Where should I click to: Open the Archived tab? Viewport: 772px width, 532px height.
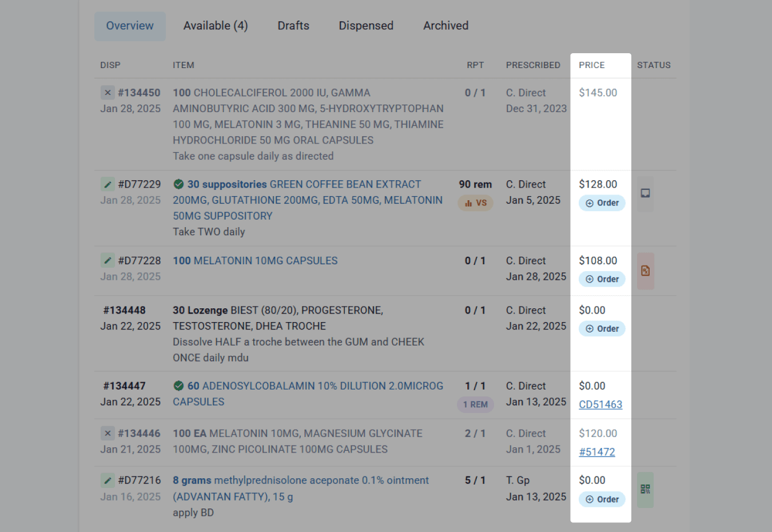[x=445, y=26]
